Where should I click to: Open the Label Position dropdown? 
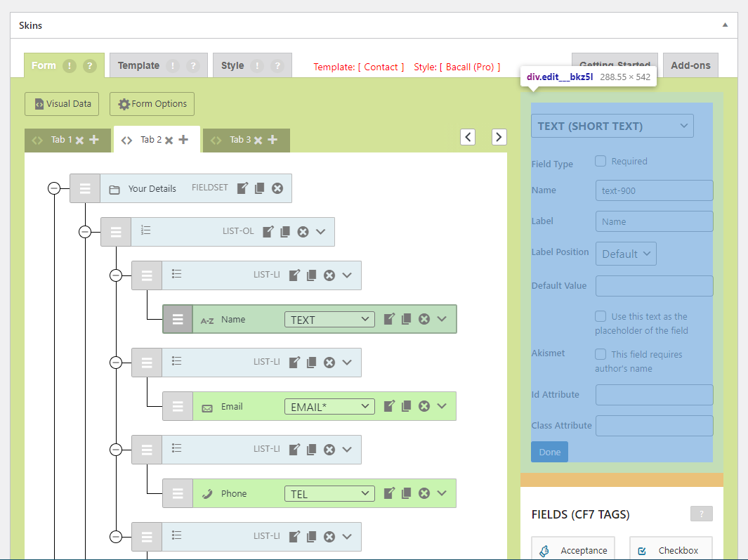tap(625, 254)
